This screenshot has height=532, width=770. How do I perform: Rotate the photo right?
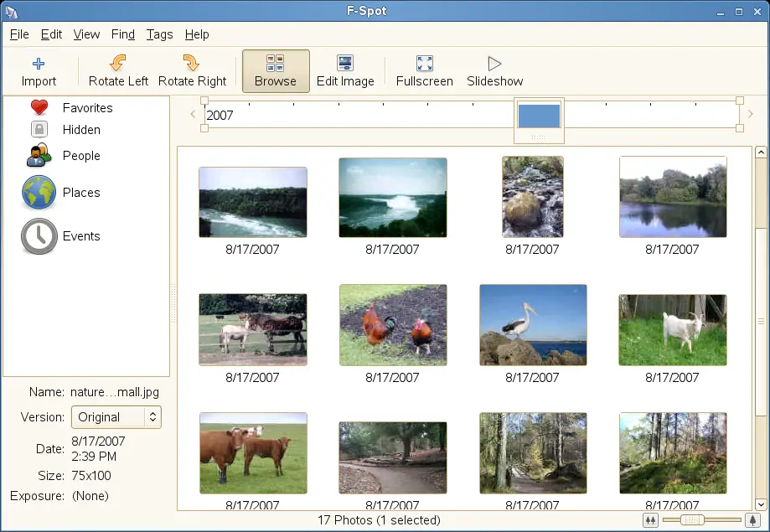point(192,70)
